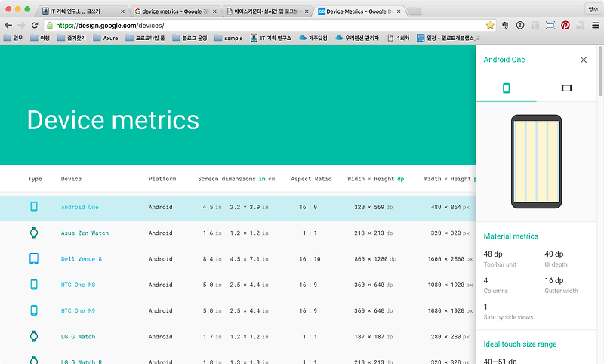The width and height of the screenshot is (604, 364).
Task: Click the screen capture extension icon
Action: click(x=550, y=26)
